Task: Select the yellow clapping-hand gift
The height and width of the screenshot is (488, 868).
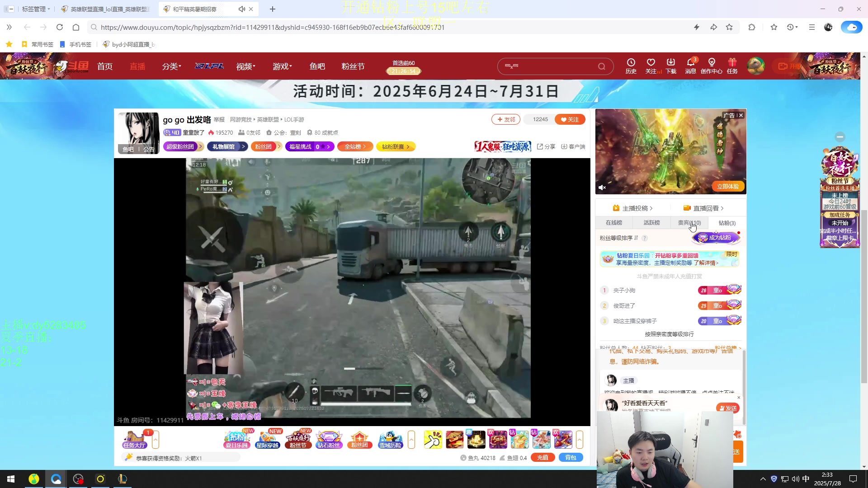Action: click(433, 439)
